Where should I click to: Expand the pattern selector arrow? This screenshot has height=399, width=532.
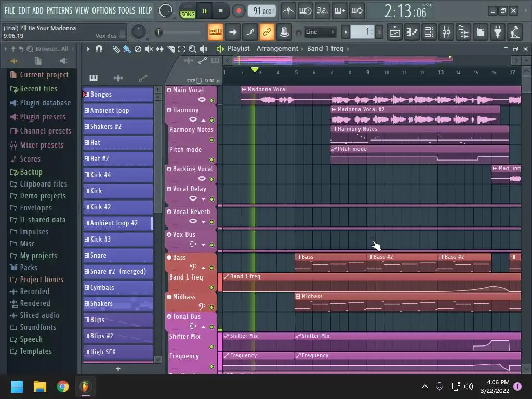(345, 32)
